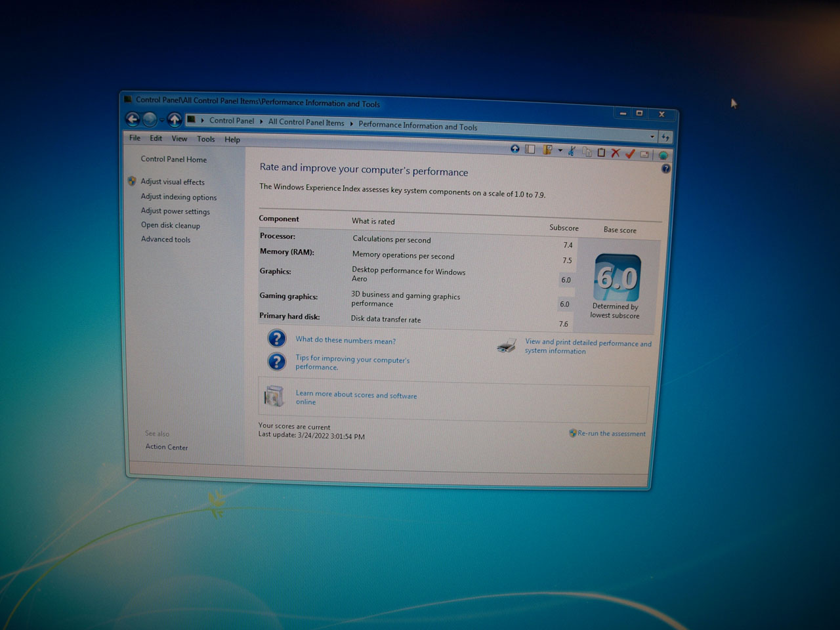The image size is (840, 630).
Task: Open Adjust power settings link
Action: tap(175, 211)
